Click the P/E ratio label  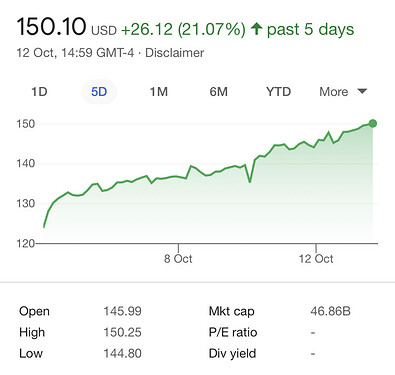pyautogui.click(x=233, y=332)
